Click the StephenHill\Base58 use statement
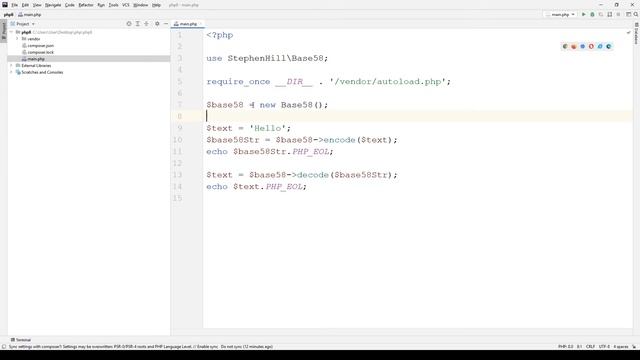 click(267, 58)
